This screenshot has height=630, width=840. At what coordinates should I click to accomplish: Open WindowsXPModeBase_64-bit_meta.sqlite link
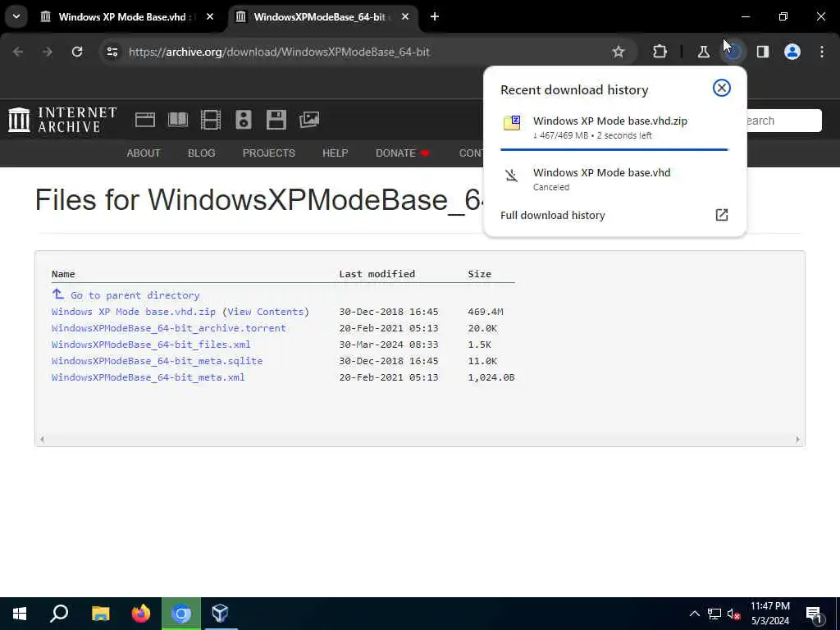(157, 361)
